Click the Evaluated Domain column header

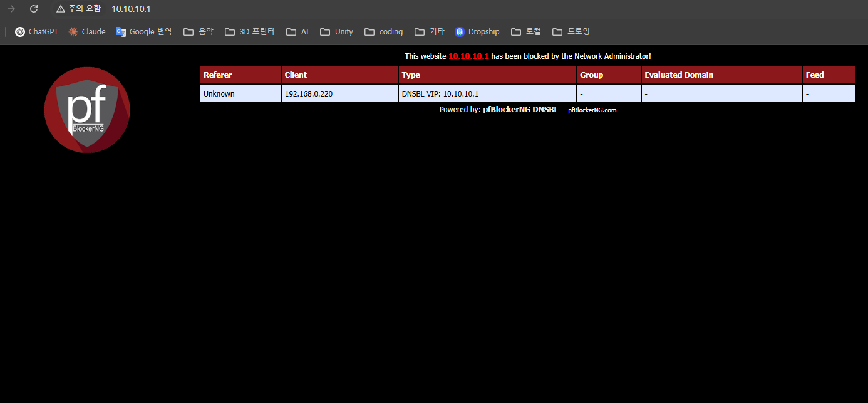pyautogui.click(x=679, y=75)
